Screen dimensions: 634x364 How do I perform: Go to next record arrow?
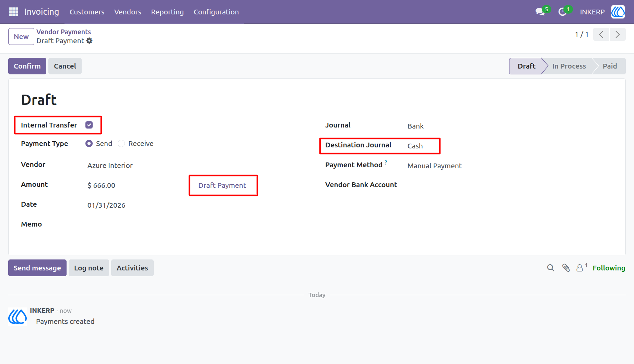[x=618, y=34]
